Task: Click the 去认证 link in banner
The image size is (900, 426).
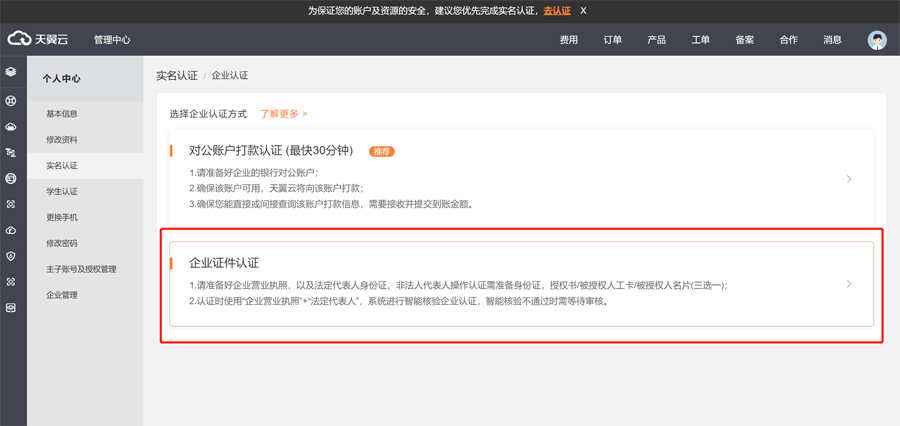Action: coord(557,10)
